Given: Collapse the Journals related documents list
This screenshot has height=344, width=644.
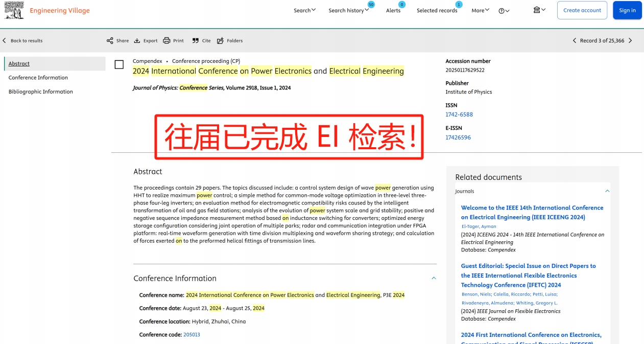Looking at the screenshot, I should click(x=607, y=191).
